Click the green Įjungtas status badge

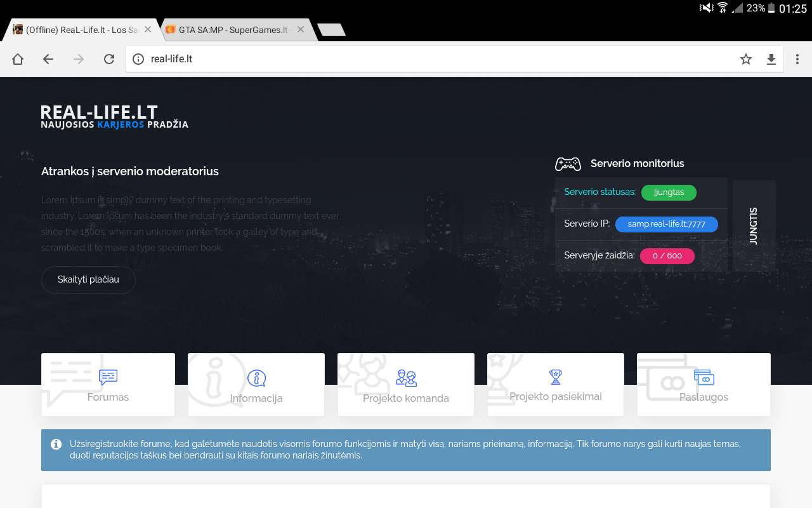click(669, 192)
